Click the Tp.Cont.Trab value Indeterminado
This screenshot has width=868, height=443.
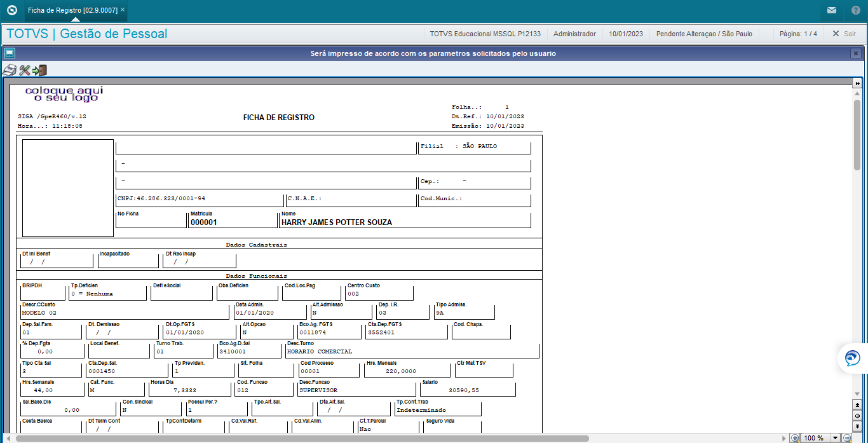(422, 410)
